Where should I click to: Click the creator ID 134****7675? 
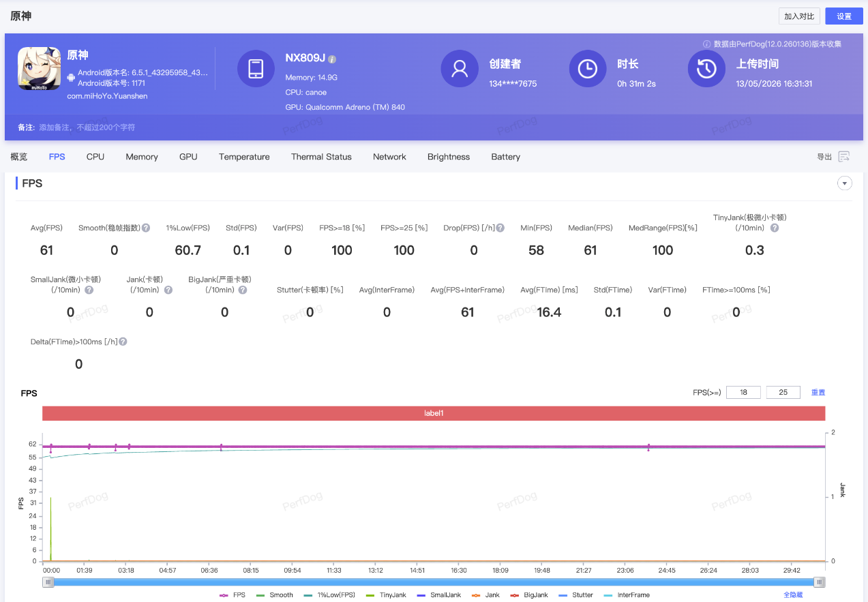coord(513,84)
